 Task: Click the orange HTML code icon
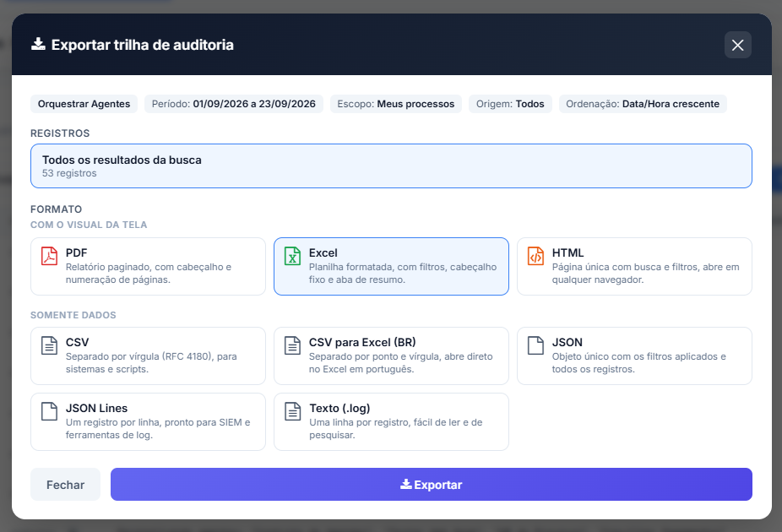(535, 256)
